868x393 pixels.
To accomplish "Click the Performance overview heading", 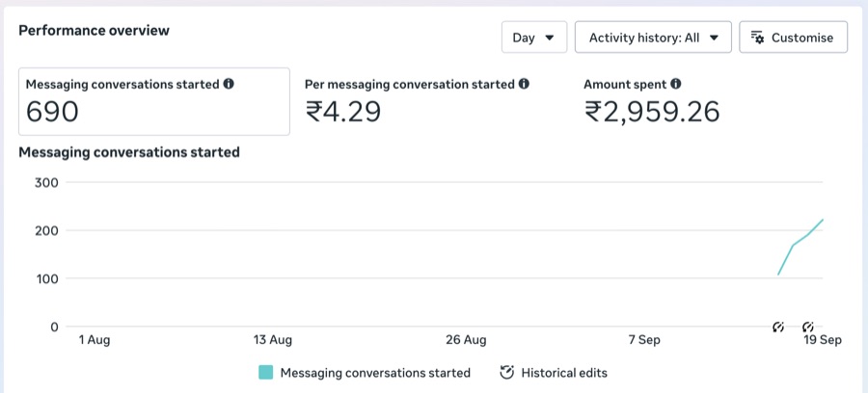I will pos(95,31).
